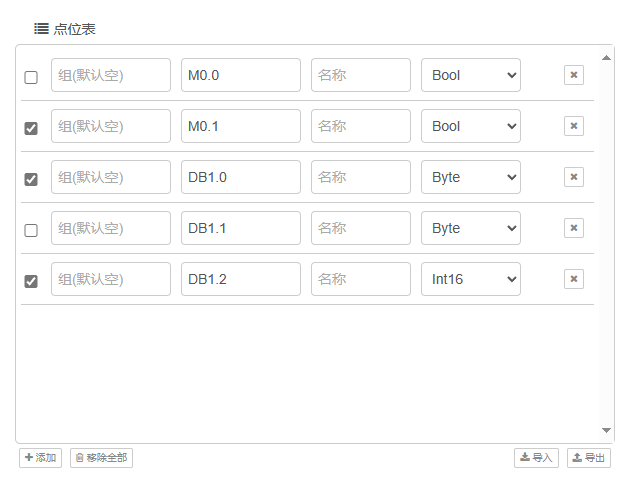The width and height of the screenshot is (630, 489).
Task: Uncheck the M0.1 row checkbox
Action: click(31, 128)
